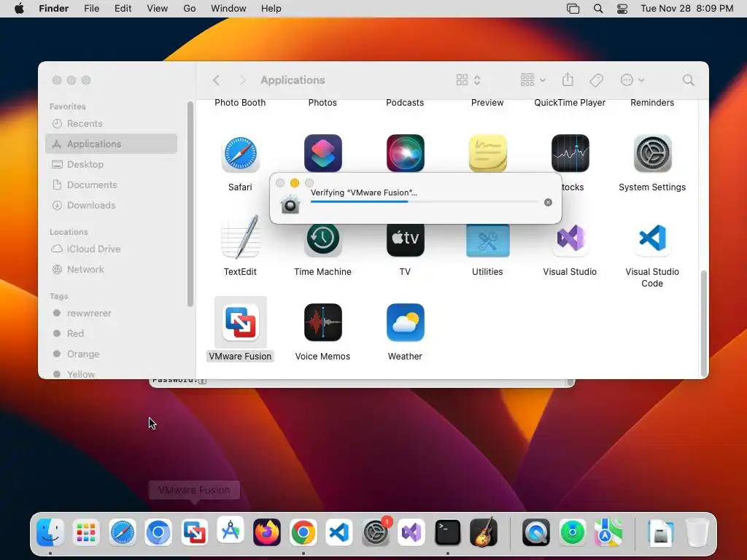Select Recents in the Finder sidebar
747x560 pixels.
tap(112, 123)
